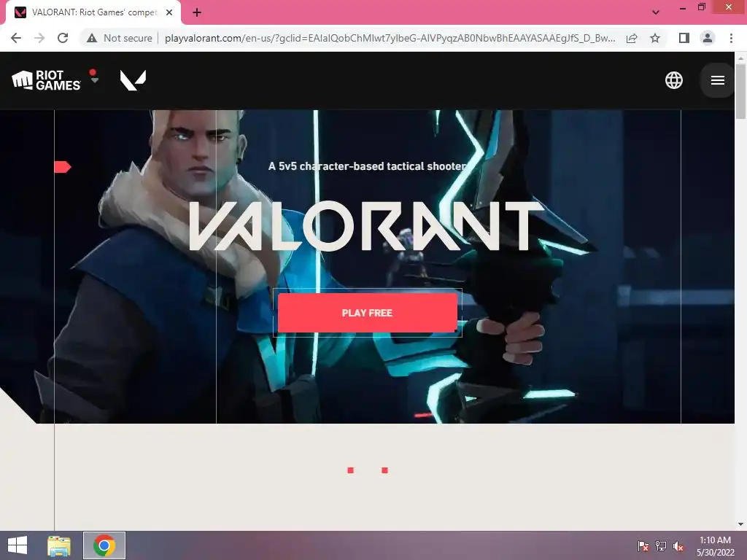
Task: Share this page via share icon
Action: coord(632,38)
